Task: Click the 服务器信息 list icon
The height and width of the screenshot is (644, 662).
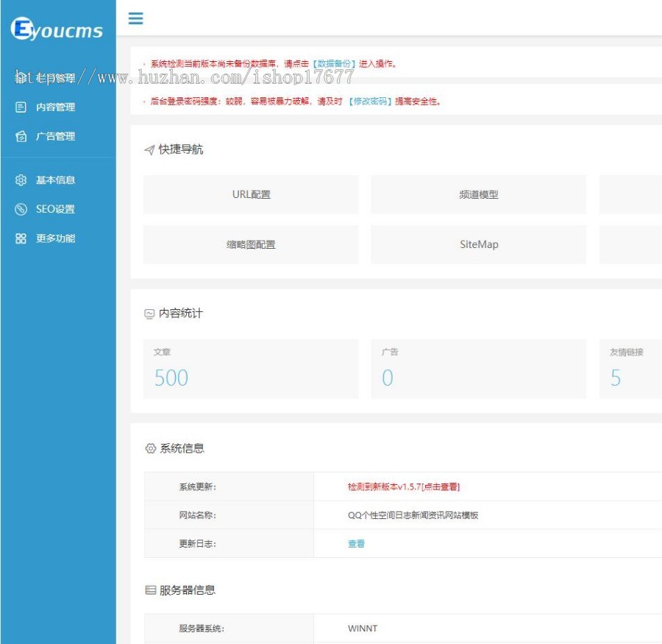Action: click(x=150, y=590)
